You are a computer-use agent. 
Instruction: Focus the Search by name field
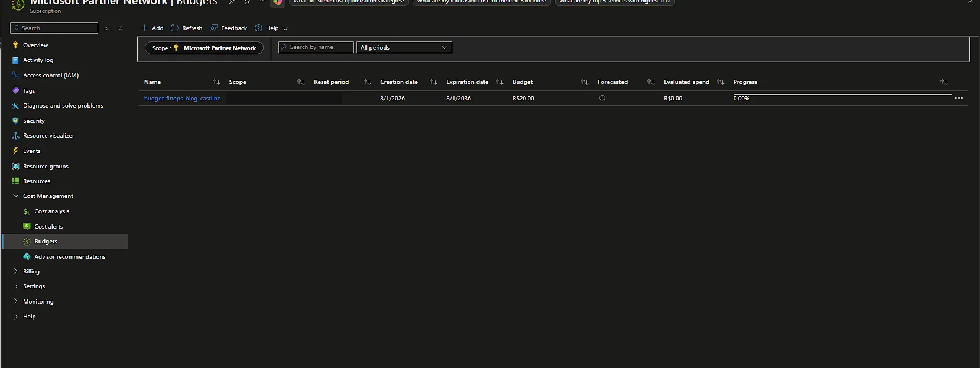click(x=316, y=47)
